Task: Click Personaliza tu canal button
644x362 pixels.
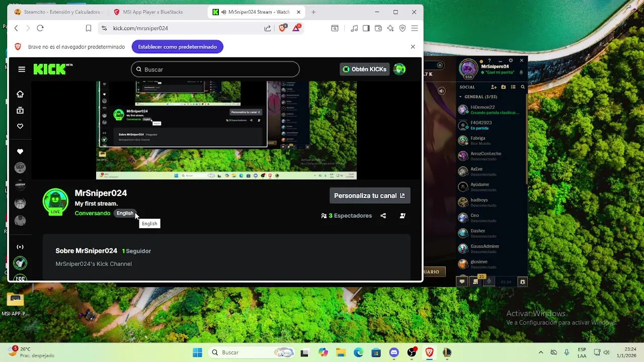Action: pyautogui.click(x=370, y=196)
